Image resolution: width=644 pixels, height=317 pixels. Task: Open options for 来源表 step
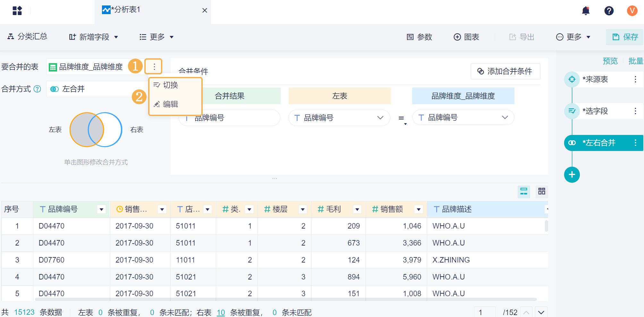(x=635, y=79)
